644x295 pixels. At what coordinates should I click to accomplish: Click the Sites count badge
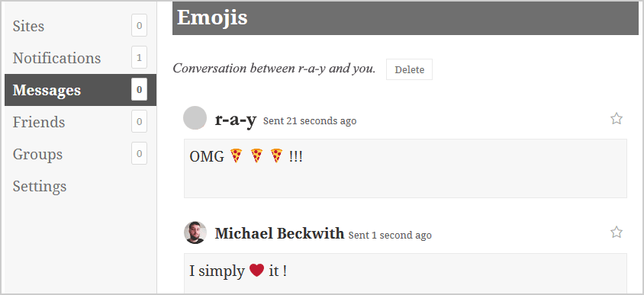click(x=139, y=25)
